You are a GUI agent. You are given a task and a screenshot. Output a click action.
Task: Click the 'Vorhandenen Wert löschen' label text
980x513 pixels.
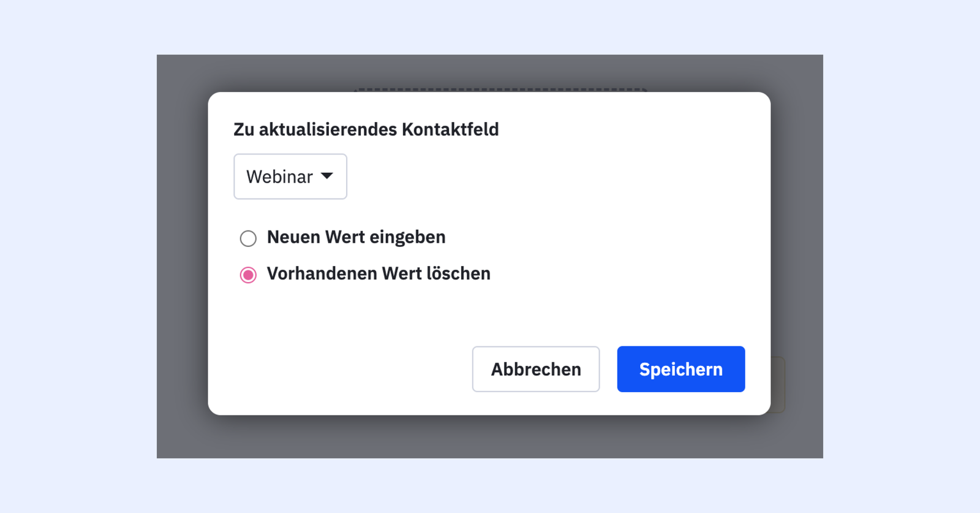(x=379, y=273)
